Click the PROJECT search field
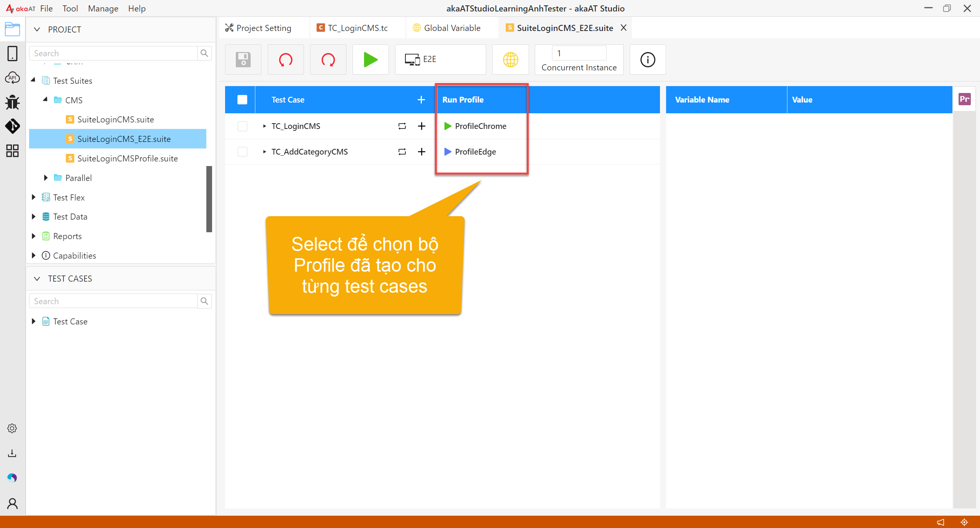 tap(113, 53)
